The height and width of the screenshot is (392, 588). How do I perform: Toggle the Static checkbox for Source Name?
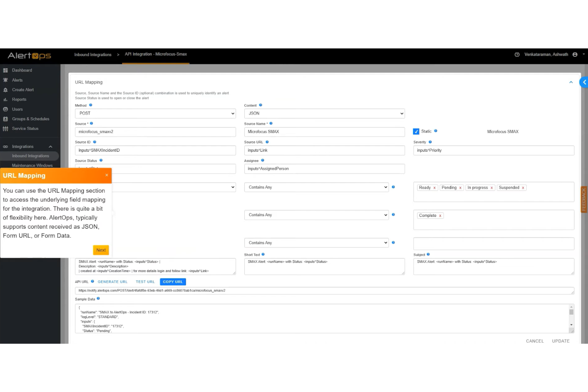pyautogui.click(x=416, y=131)
